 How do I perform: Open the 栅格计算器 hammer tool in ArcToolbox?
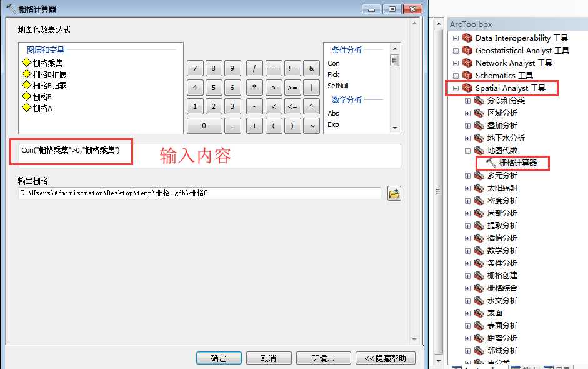pos(491,163)
